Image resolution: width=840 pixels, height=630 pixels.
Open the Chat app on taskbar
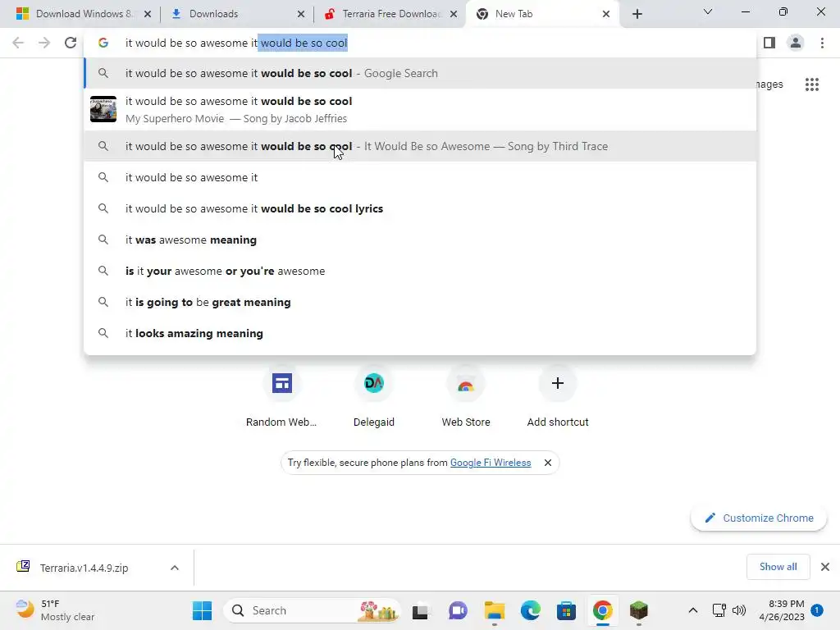[x=457, y=610]
